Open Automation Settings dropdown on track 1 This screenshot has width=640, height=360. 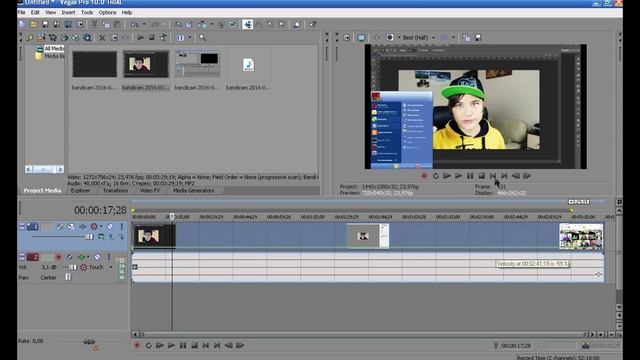click(x=101, y=226)
